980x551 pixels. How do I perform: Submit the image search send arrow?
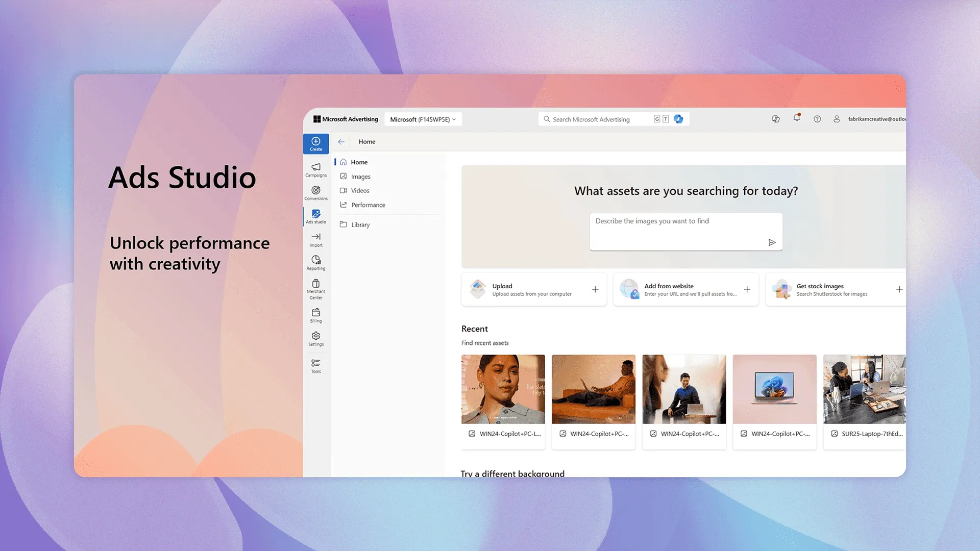coord(772,242)
